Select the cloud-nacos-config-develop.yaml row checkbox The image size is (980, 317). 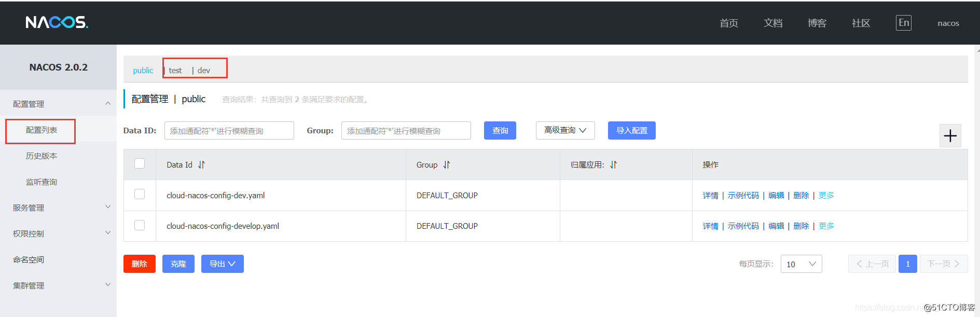(x=140, y=225)
